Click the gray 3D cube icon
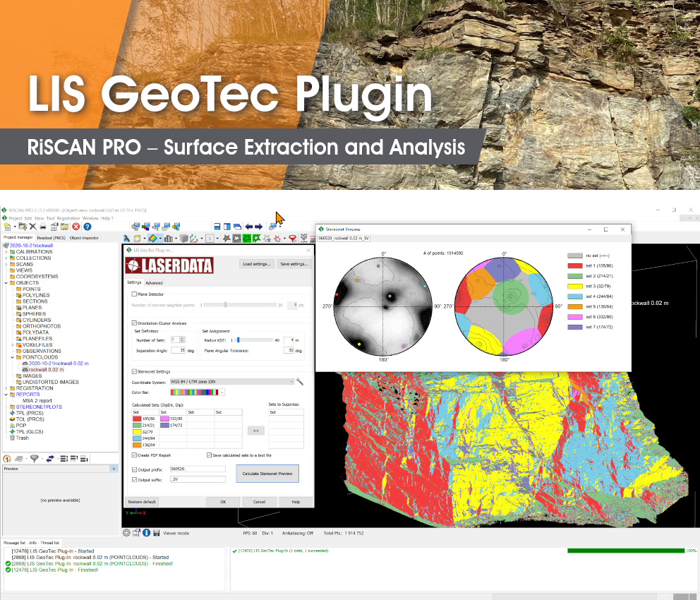This screenshot has height=600, width=700. [x=183, y=239]
